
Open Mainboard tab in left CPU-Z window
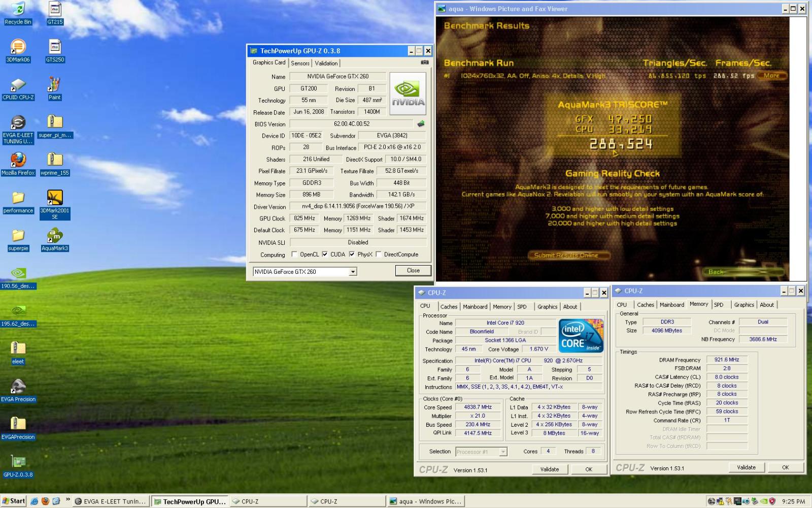[x=475, y=307]
